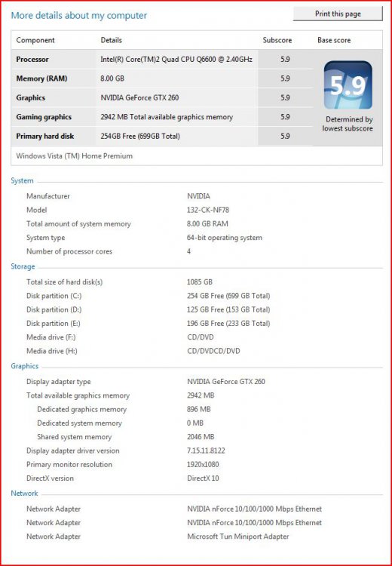Click the System section heading
This screenshot has height=566, width=392.
[22, 180]
